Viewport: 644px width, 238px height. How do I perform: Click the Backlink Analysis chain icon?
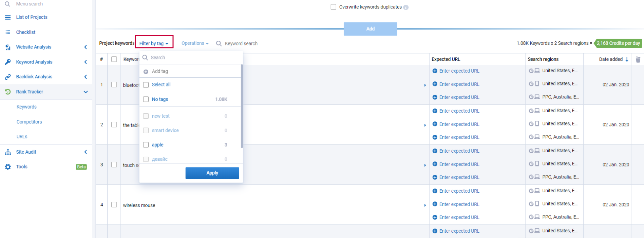(8, 77)
